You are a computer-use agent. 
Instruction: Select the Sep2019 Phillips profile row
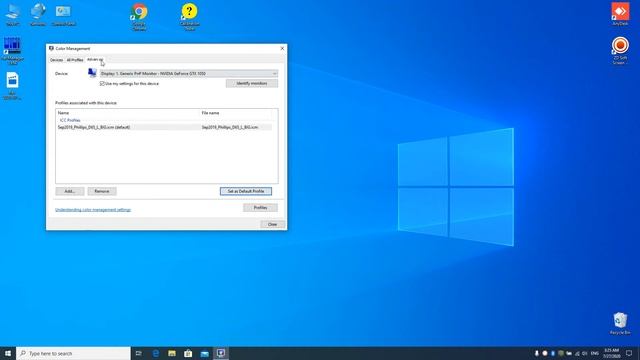click(164, 127)
